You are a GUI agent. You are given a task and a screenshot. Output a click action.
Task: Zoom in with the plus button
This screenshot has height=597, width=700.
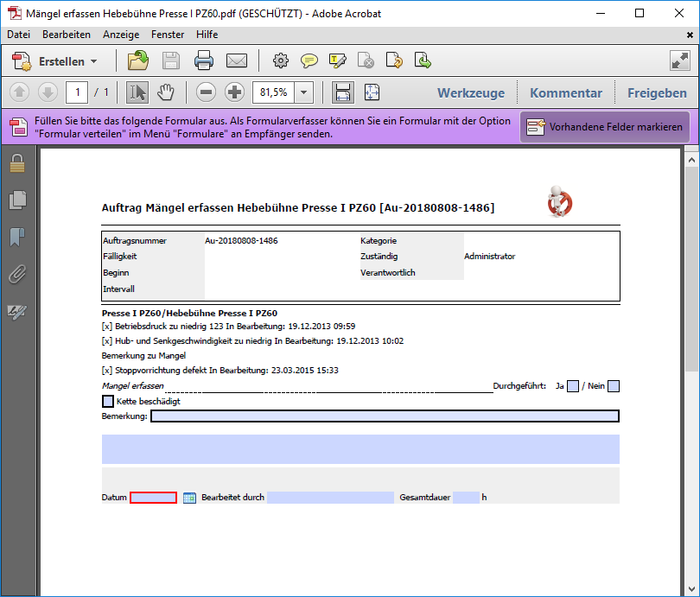(234, 92)
